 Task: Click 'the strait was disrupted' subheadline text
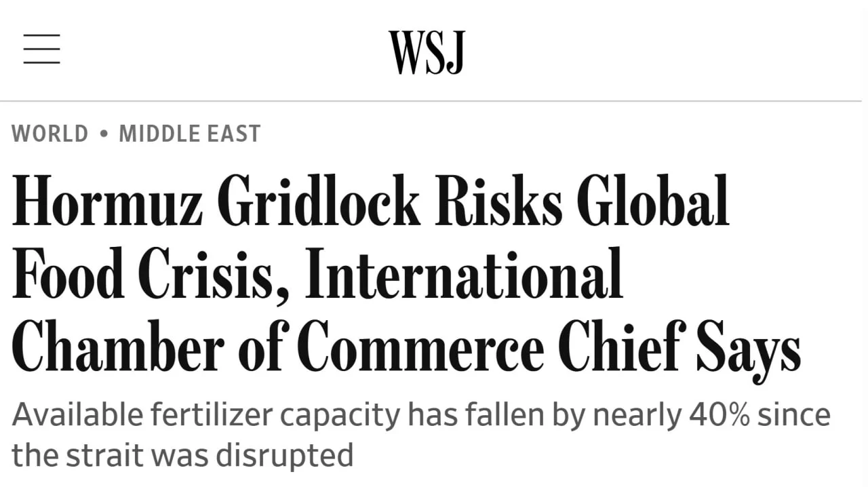click(x=182, y=455)
